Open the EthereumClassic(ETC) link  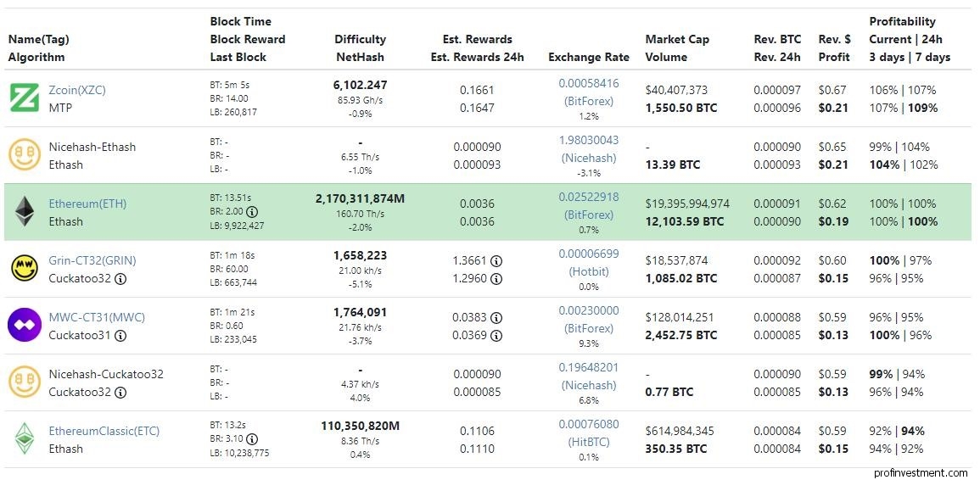pyautogui.click(x=104, y=431)
